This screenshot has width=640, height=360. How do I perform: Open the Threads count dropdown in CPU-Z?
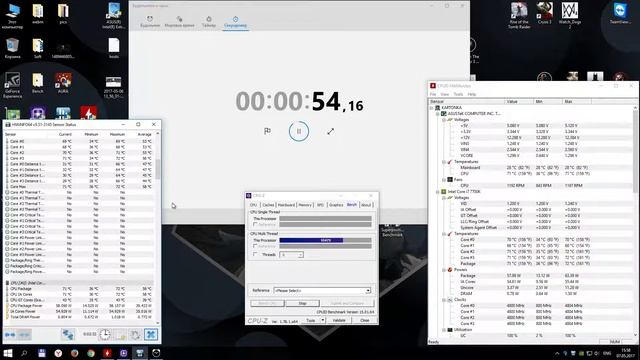tap(291, 255)
